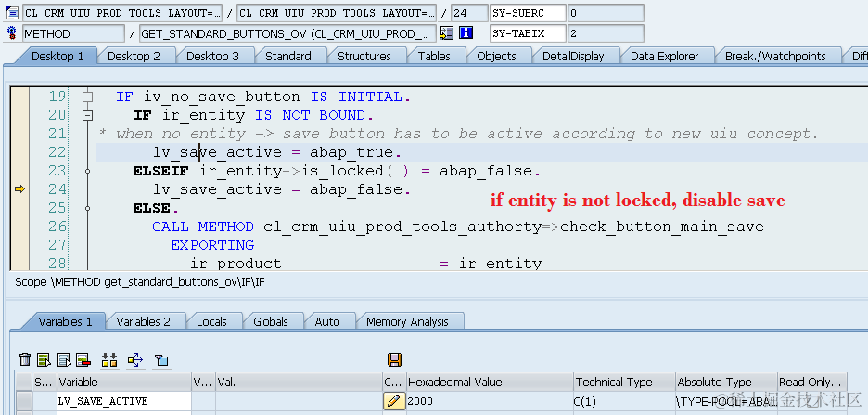
Task: Click line 23 ELSEIF is_locked statement
Action: tap(337, 171)
